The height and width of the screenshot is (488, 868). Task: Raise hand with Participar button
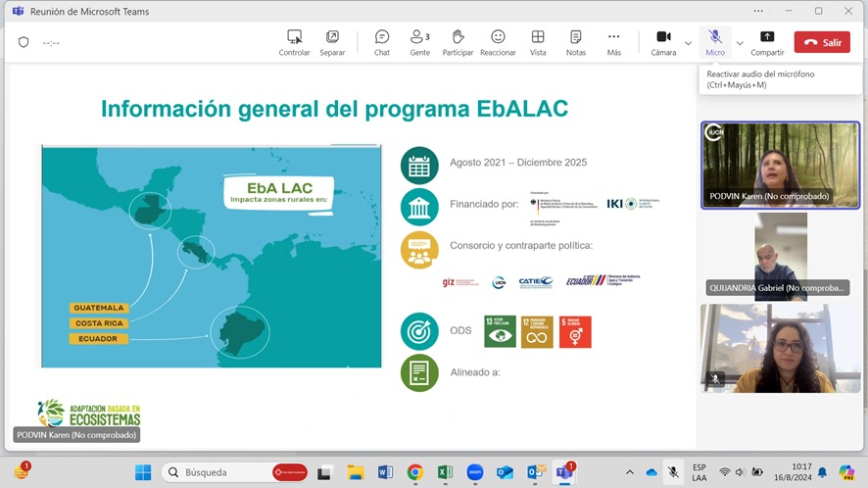458,42
